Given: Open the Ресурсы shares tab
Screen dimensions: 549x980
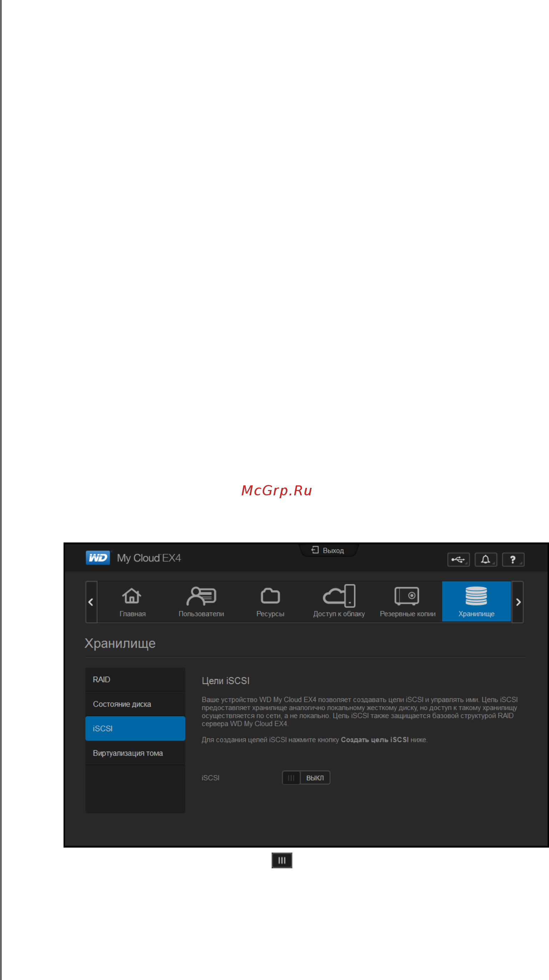Looking at the screenshot, I should click(270, 602).
